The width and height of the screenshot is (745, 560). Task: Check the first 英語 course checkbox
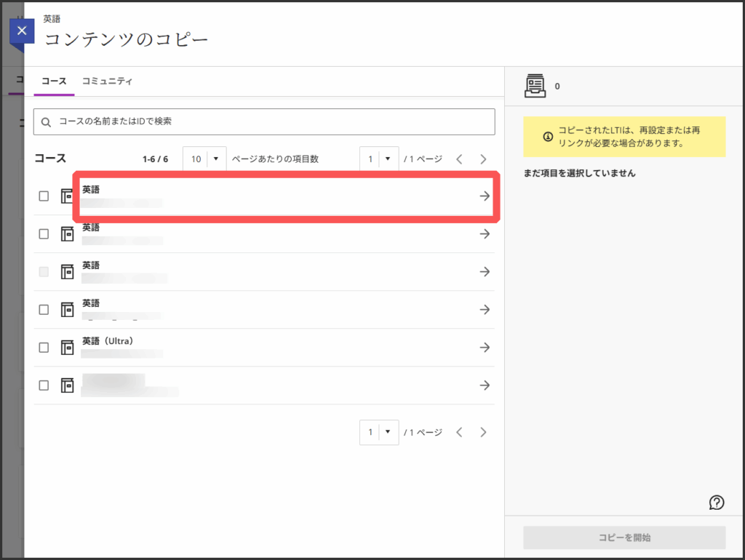click(x=44, y=196)
